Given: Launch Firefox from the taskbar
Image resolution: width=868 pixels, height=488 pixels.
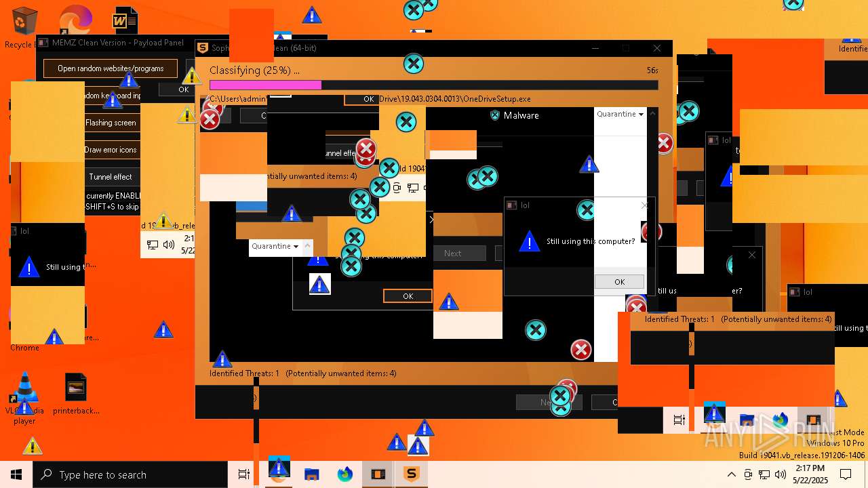Looking at the screenshot, I should click(x=345, y=474).
